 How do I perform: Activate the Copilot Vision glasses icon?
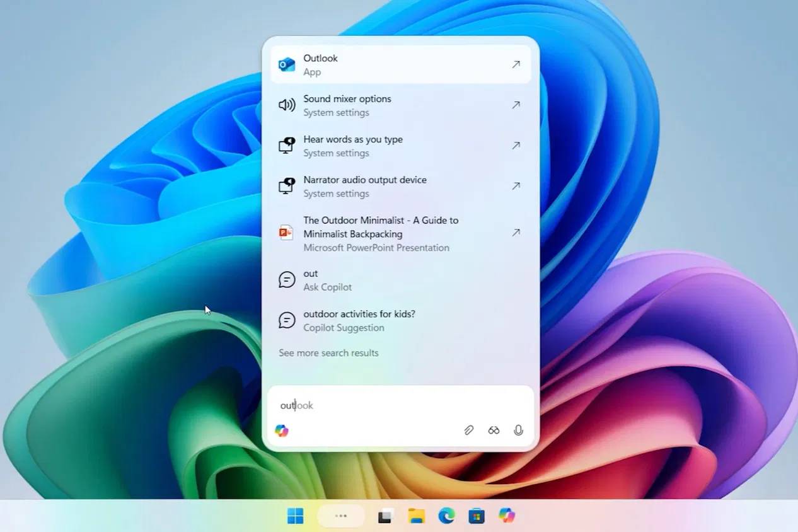(494, 430)
